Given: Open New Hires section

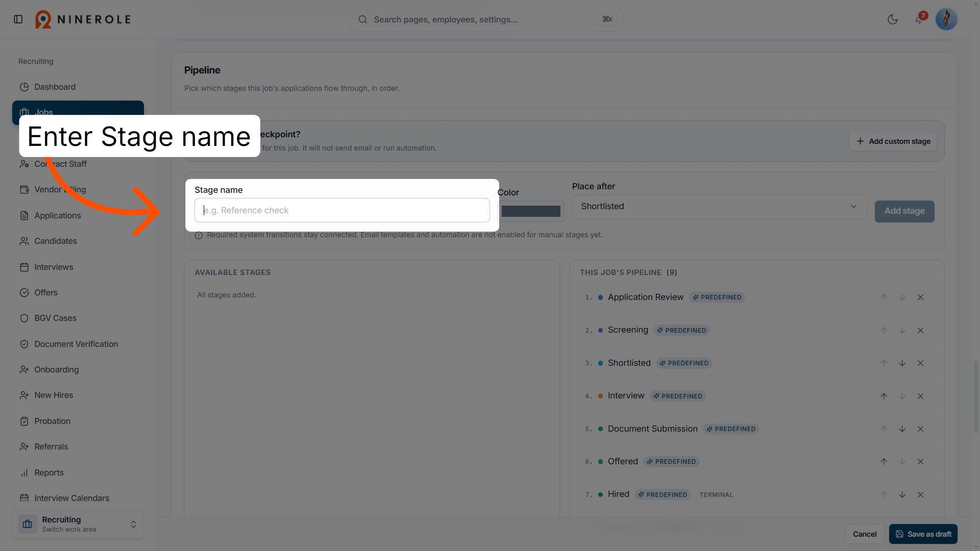Looking at the screenshot, I should 78,395.
